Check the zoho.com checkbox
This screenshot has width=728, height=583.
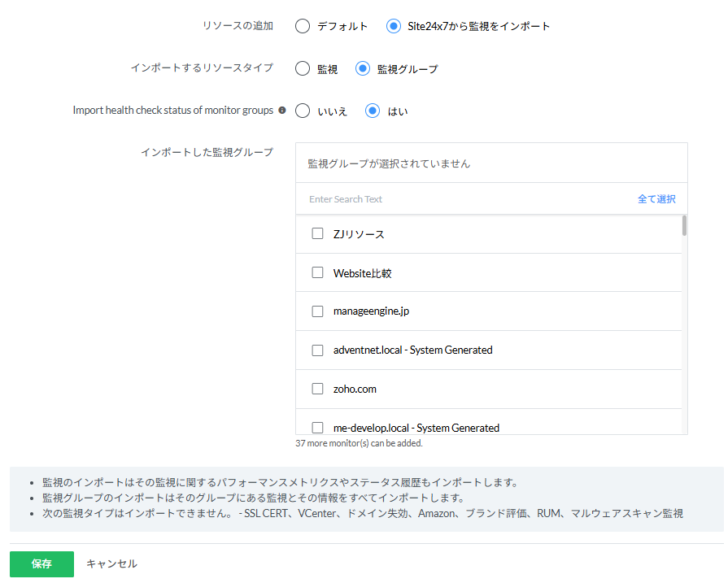pyautogui.click(x=317, y=389)
